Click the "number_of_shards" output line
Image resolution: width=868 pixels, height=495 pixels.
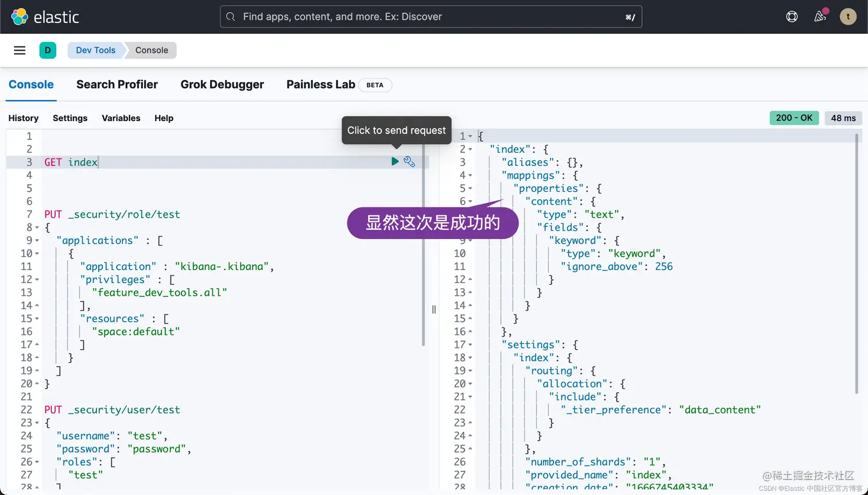click(x=595, y=462)
